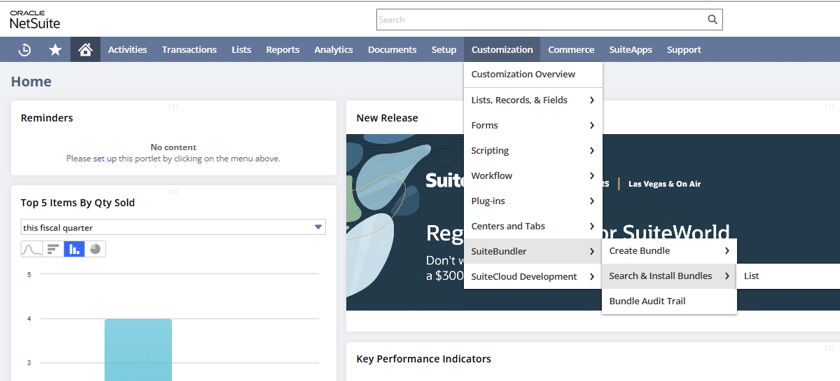Go to Home via house icon
Image resolution: width=840 pixels, height=381 pixels.
coord(85,50)
